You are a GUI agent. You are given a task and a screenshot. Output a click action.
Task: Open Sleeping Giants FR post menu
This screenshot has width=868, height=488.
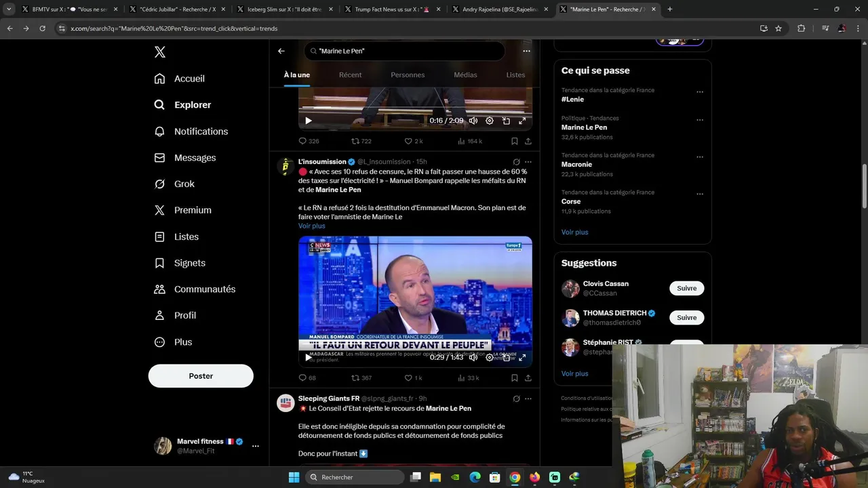[x=528, y=399]
